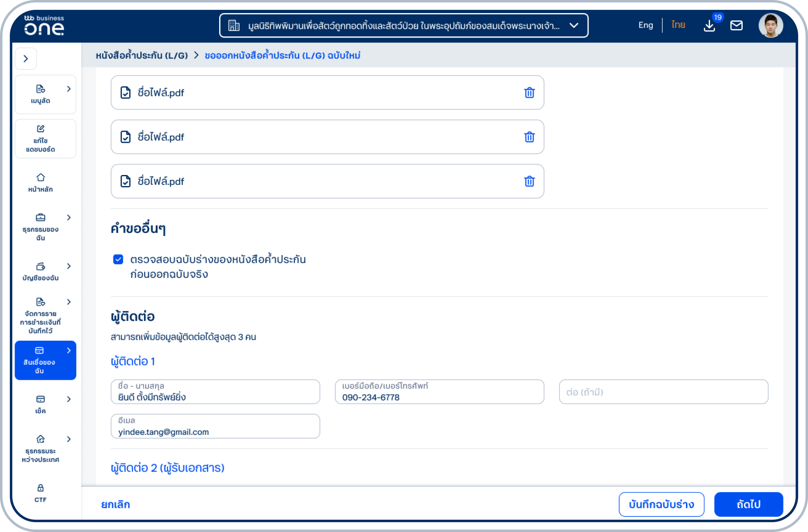Open ธุรกรรมระหว่างประเทศ icon
This screenshot has height=532, width=808.
pyautogui.click(x=40, y=439)
